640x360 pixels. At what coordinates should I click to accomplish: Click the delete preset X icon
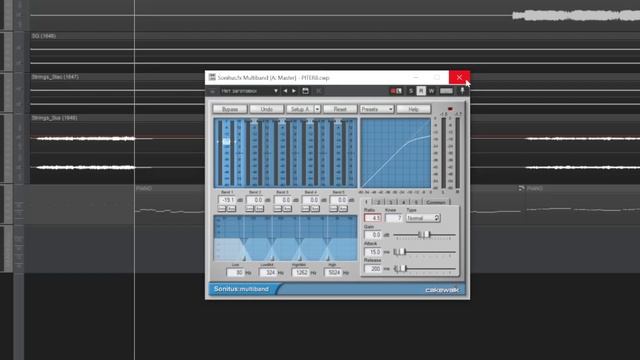coord(318,91)
